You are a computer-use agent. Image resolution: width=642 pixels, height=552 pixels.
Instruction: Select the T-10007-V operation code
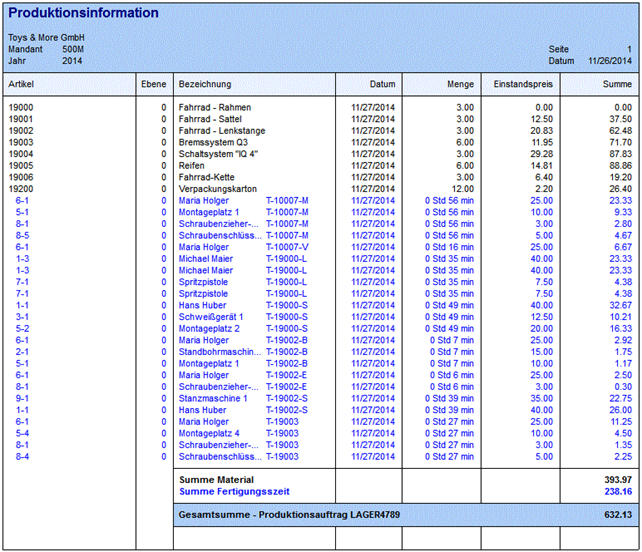click(287, 247)
